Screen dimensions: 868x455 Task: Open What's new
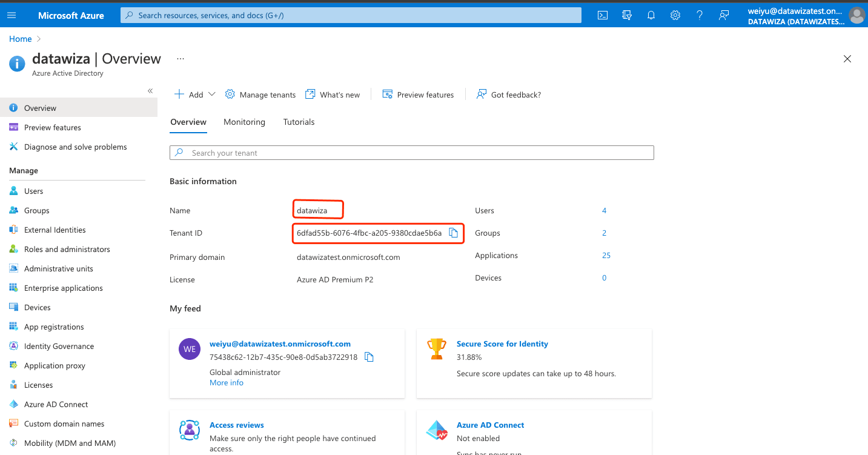333,95
